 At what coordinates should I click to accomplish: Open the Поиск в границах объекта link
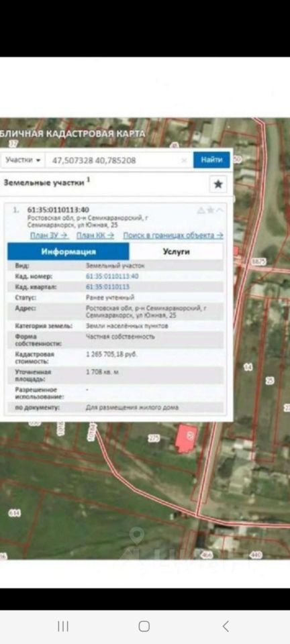coord(173,235)
